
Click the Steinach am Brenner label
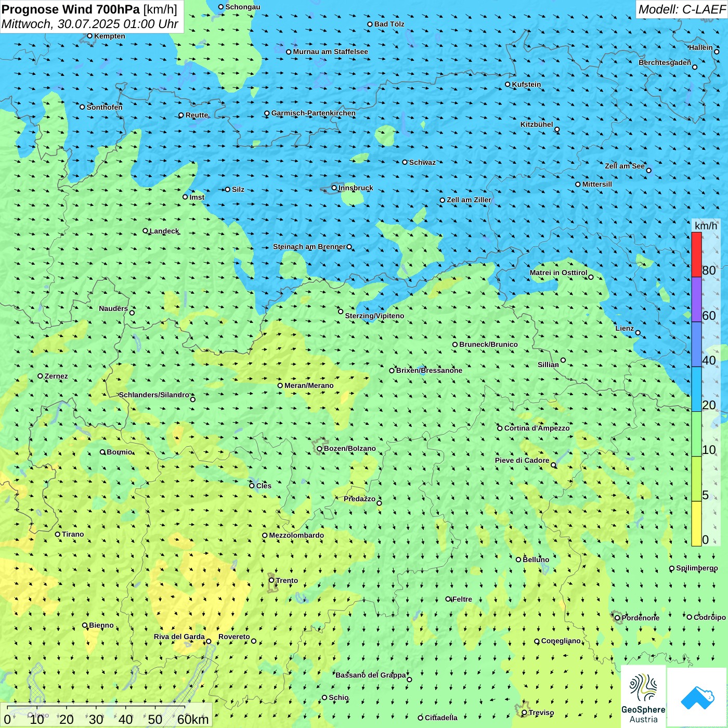(309, 246)
